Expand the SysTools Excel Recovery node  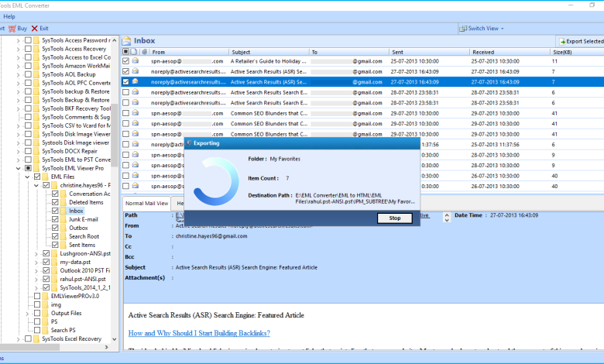[x=18, y=338]
